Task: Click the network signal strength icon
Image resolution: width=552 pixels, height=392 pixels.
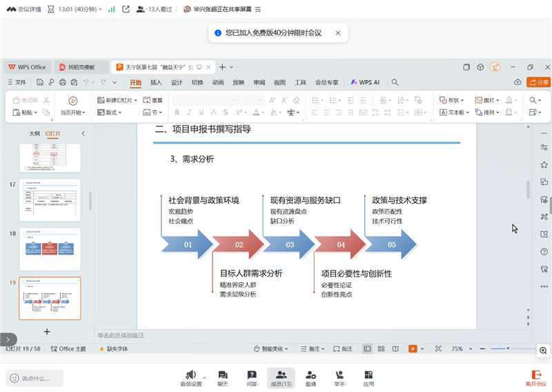Action: coord(112,10)
